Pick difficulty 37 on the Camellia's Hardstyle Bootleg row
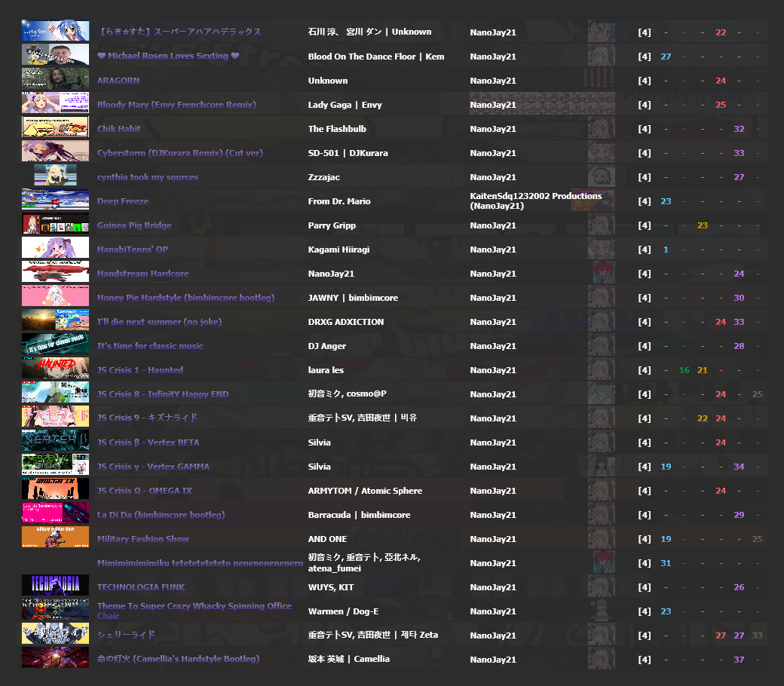The image size is (784, 686). click(739, 660)
